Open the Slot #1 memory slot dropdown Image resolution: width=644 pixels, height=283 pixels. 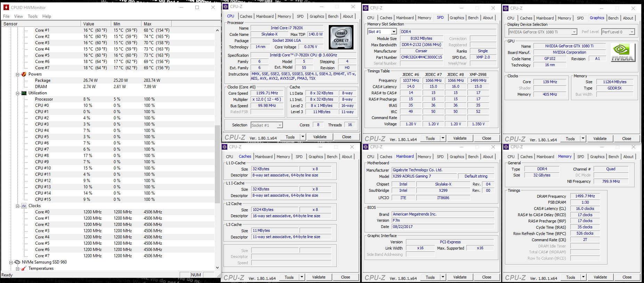coord(394,32)
